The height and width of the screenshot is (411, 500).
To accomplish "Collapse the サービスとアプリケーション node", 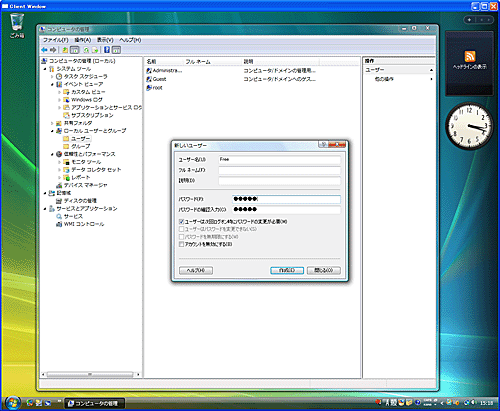I will (45, 208).
